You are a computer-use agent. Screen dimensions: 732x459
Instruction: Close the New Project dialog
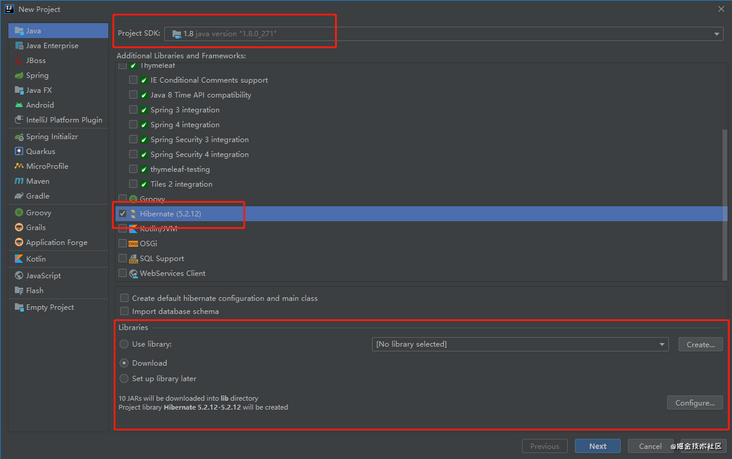[x=721, y=9]
